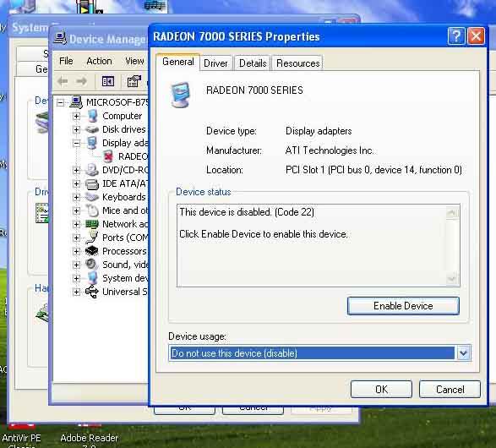Expand the Disk drives category
Image resolution: width=496 pixels, height=448 pixels.
(x=76, y=129)
